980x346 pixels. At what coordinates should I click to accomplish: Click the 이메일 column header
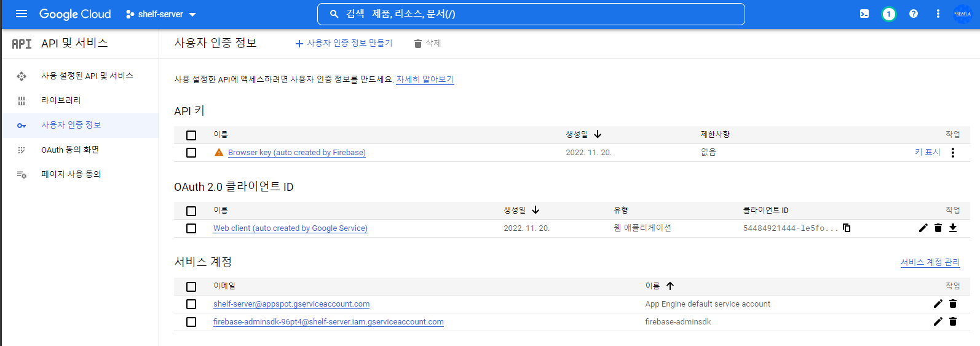pyautogui.click(x=224, y=286)
